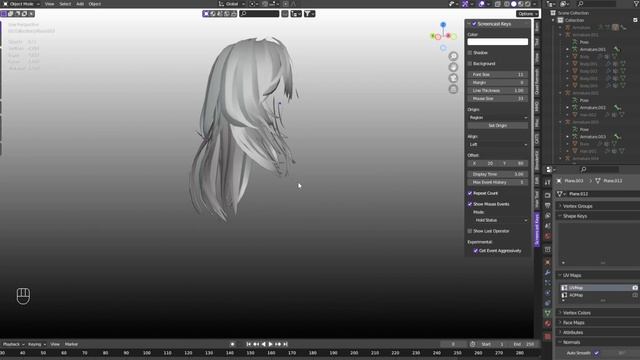
Task: Open the Particles properties tab icon
Action: click(548, 283)
